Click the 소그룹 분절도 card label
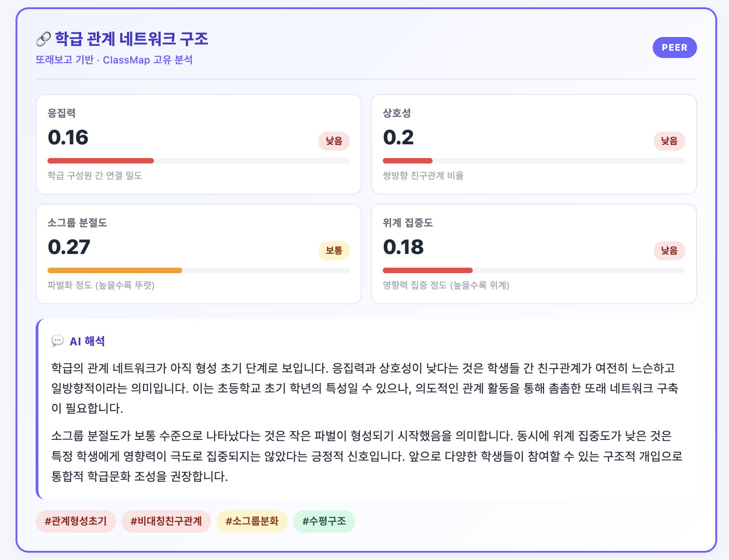This screenshot has height=560, width=729. [x=77, y=223]
